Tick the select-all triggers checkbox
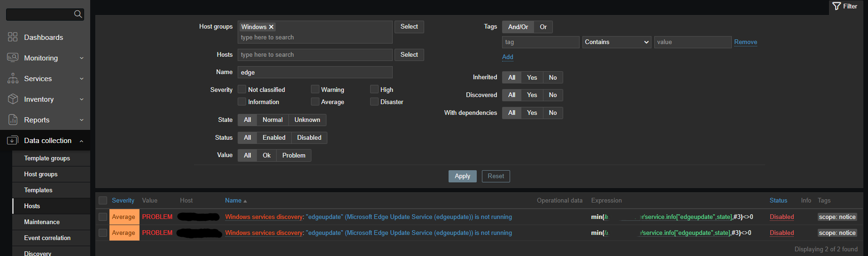868x256 pixels. tap(103, 201)
